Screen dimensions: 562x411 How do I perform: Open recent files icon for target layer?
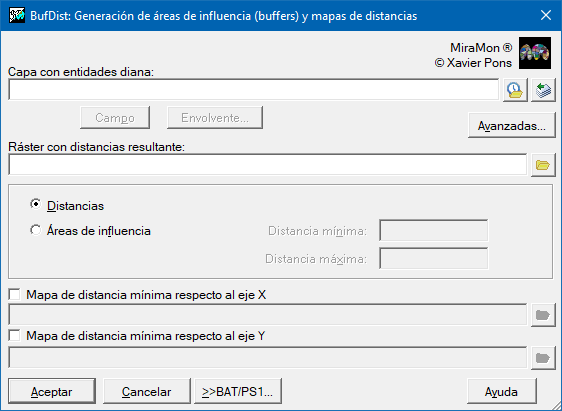[515, 90]
